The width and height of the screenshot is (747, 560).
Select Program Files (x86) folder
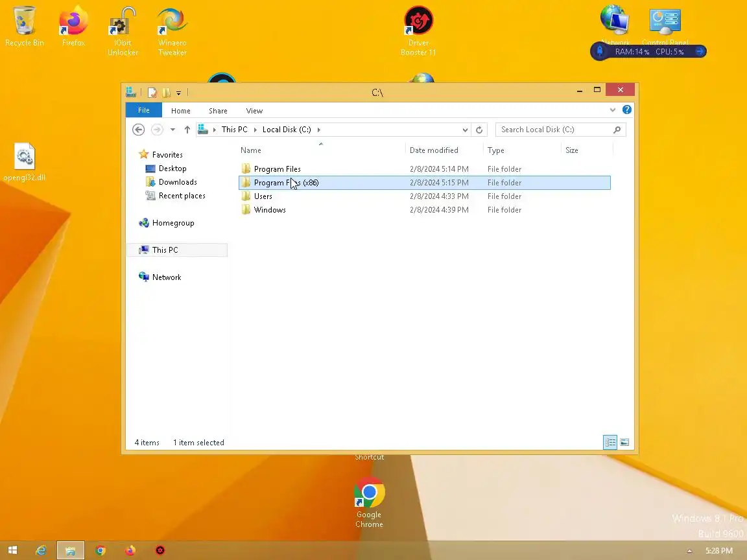tap(424, 182)
